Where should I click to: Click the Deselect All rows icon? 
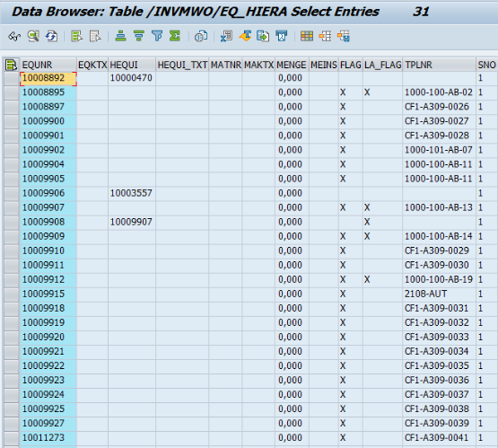tap(95, 37)
